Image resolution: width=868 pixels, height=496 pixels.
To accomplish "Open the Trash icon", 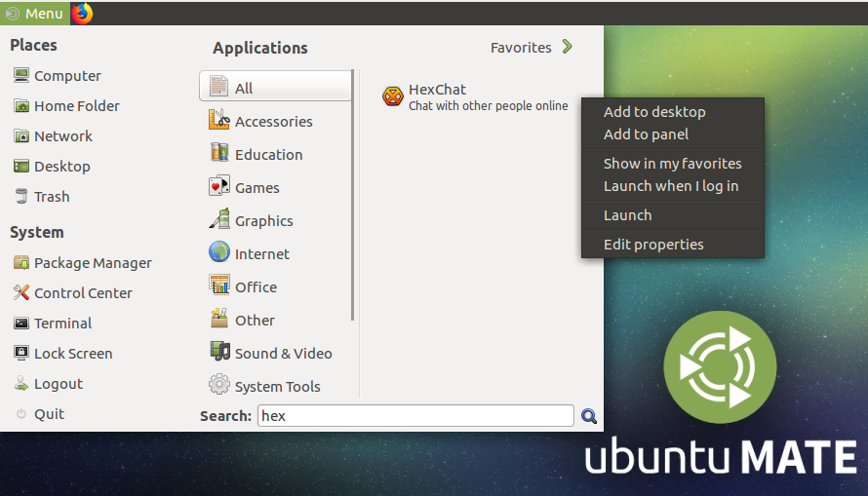I will click(21, 196).
